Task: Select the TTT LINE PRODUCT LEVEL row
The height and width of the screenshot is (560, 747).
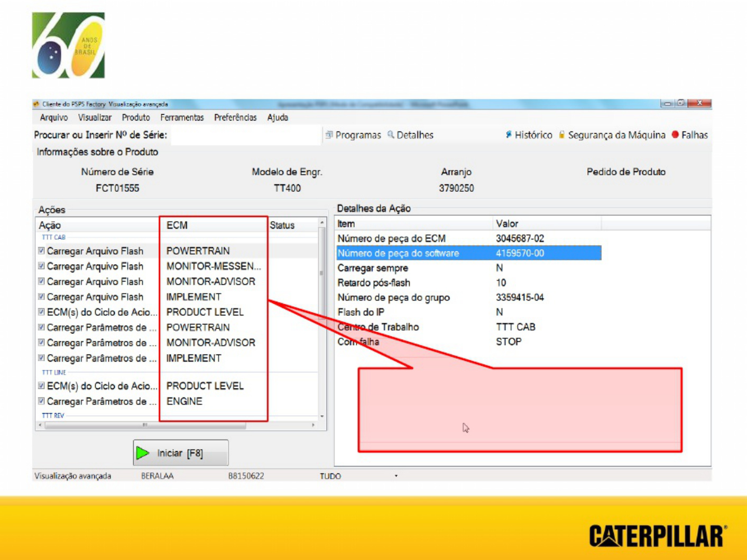Action: [x=177, y=386]
